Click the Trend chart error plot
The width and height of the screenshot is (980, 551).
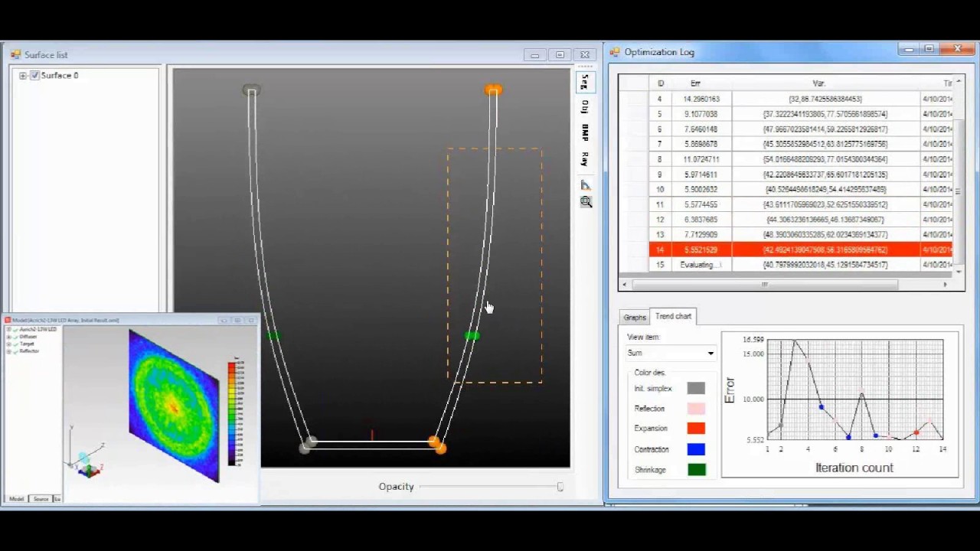(840, 406)
